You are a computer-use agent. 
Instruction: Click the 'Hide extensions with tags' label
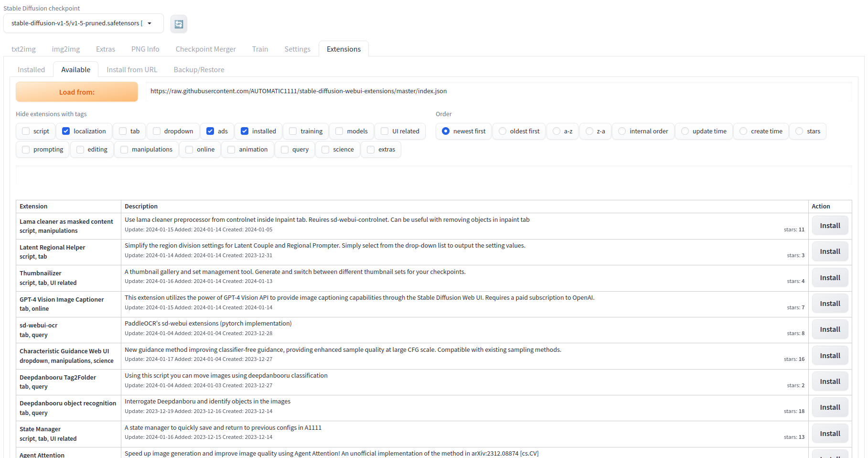pyautogui.click(x=51, y=114)
